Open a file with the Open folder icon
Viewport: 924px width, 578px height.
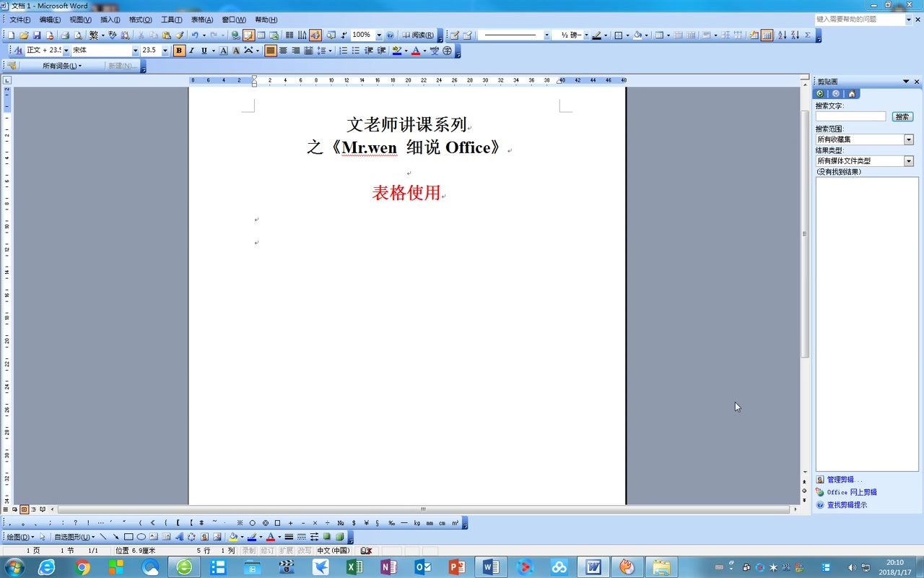[x=24, y=35]
